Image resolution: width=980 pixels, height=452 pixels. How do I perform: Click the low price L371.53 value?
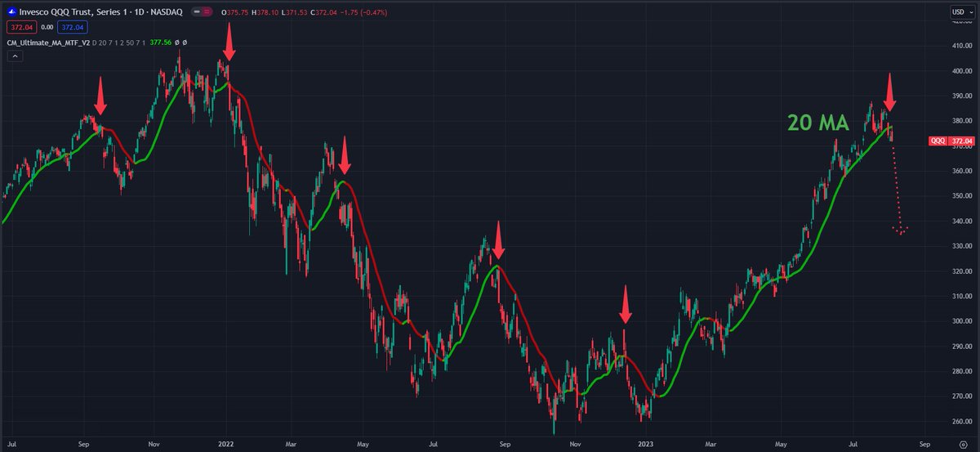pos(294,12)
